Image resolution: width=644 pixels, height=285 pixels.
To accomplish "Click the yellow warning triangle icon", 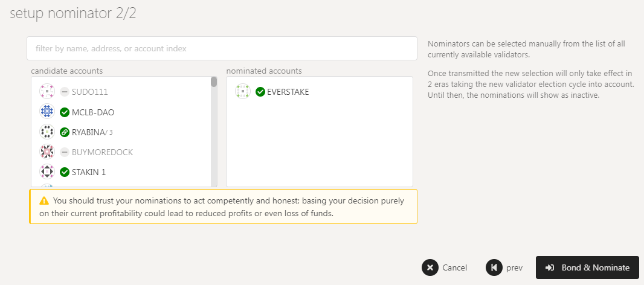I will (x=44, y=201).
